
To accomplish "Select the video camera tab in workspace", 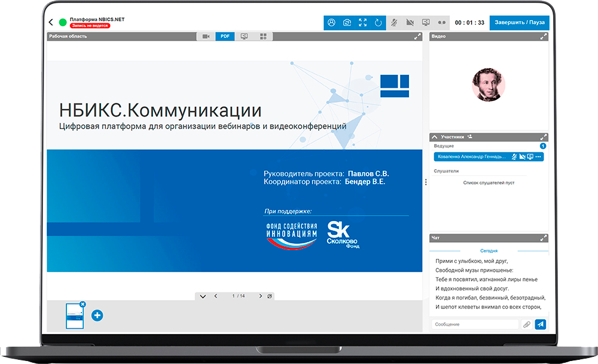I will [206, 36].
